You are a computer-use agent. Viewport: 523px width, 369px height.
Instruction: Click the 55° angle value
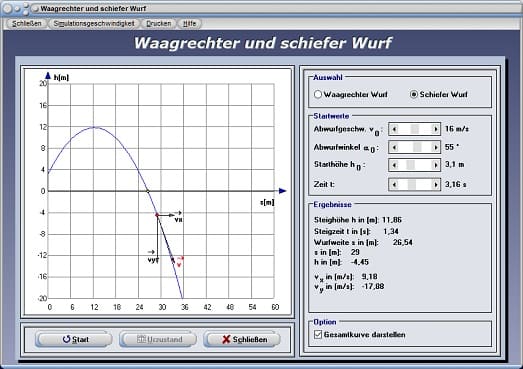pos(452,147)
